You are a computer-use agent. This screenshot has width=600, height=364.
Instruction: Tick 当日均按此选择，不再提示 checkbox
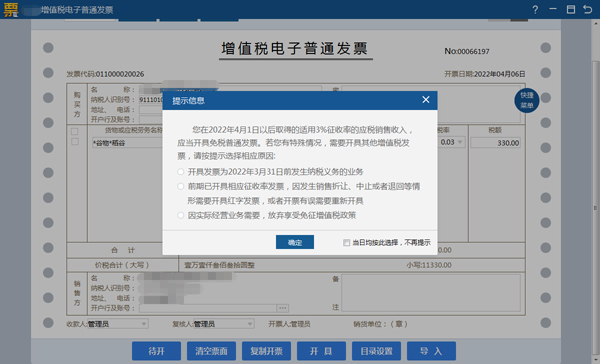346,243
